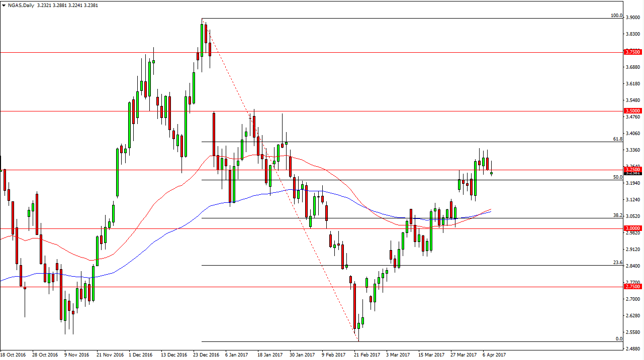This screenshot has height=360, width=644.
Task: Select the 61.8 Fibonacci retracement line
Action: pyautogui.click(x=402, y=142)
